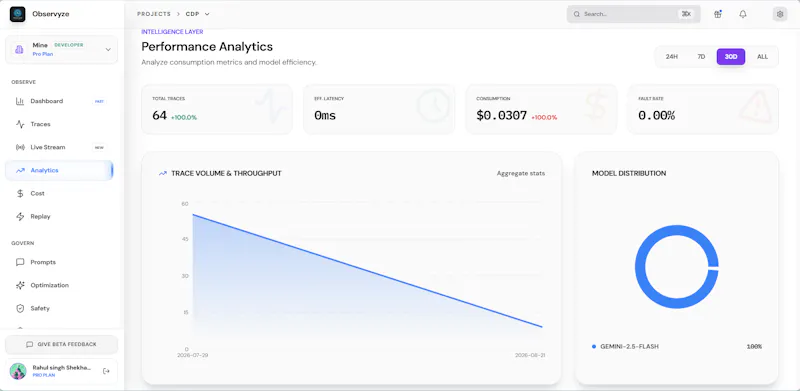Open the Live Stream broadcast icon
The image size is (800, 391).
(20, 147)
